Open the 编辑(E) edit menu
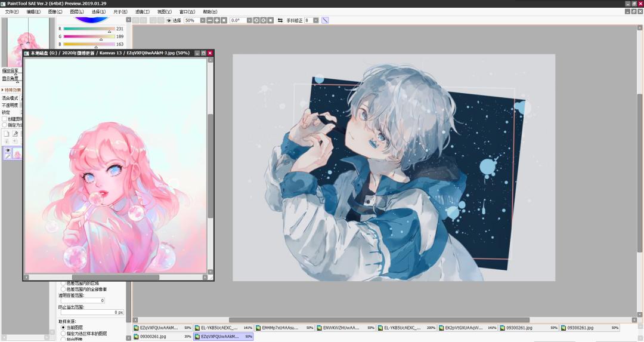Image resolution: width=644 pixels, height=342 pixels. point(33,12)
